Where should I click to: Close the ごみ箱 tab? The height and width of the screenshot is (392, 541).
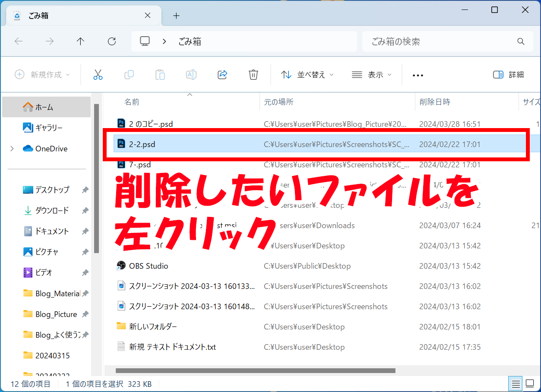coord(147,16)
